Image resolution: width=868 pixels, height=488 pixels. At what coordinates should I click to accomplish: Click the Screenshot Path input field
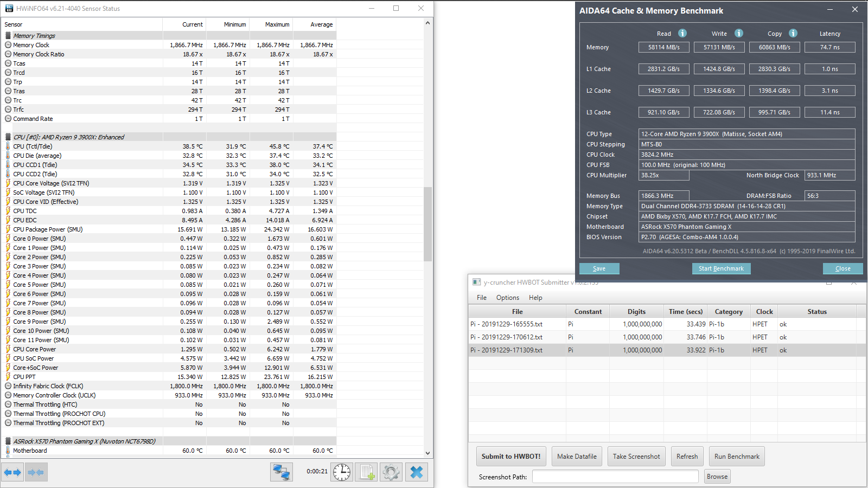(615, 477)
